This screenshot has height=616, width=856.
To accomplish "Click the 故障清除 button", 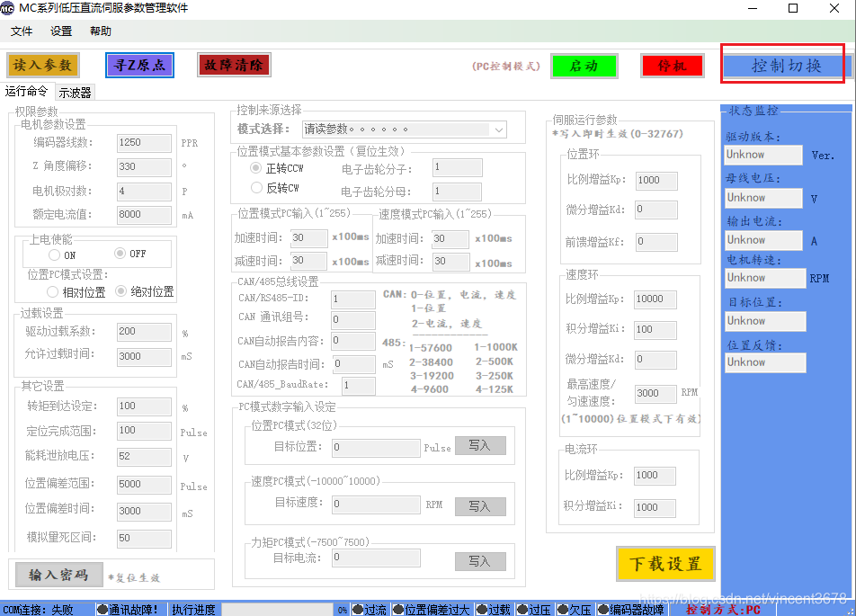I will 234,65.
